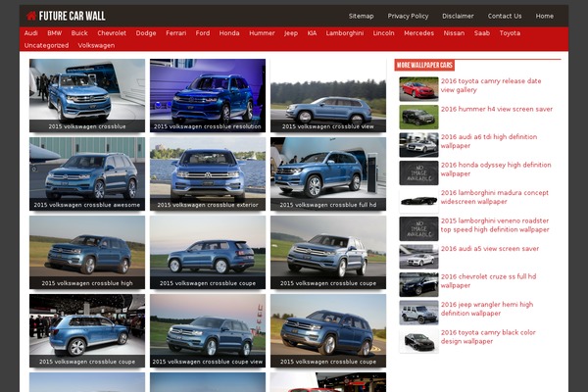Open the Privacy Policy page

click(x=408, y=16)
